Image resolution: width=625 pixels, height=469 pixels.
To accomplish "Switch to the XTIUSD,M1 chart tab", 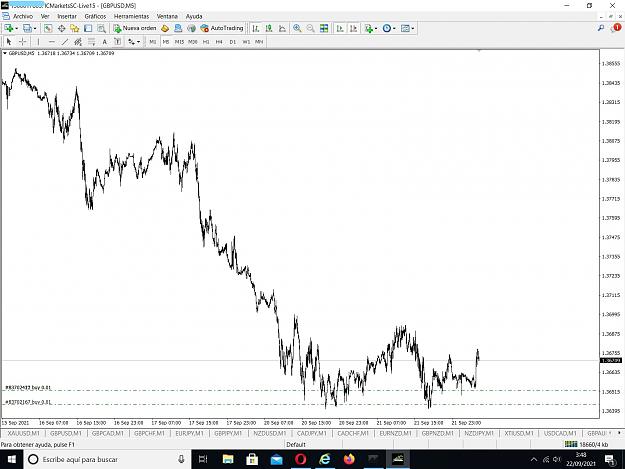I will pyautogui.click(x=519, y=433).
